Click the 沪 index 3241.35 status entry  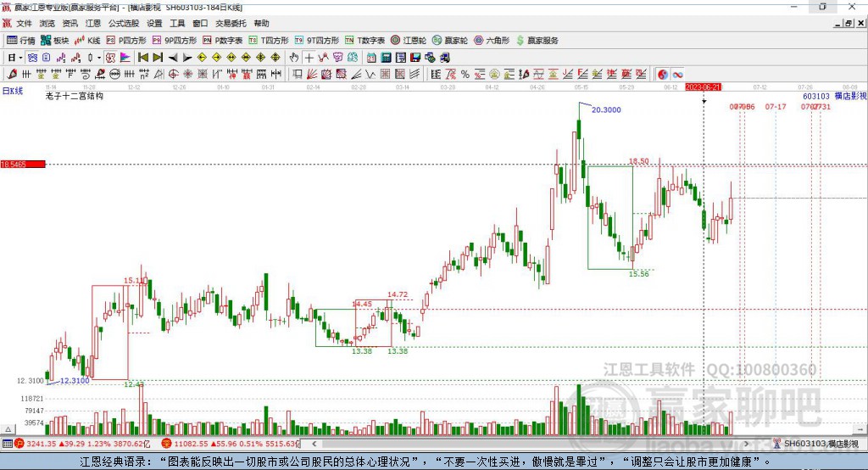82,444
